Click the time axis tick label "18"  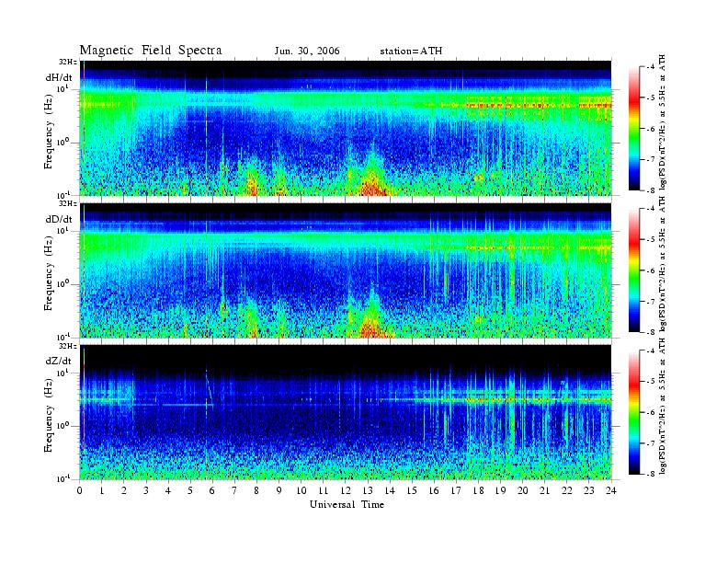click(x=478, y=491)
